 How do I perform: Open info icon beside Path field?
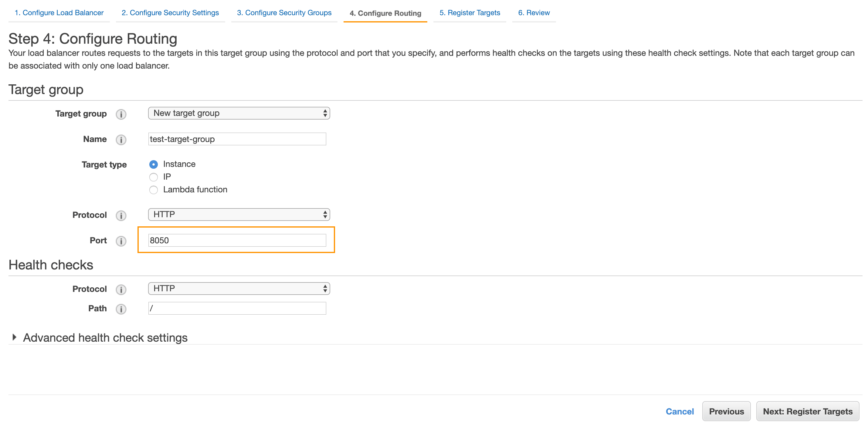click(121, 309)
